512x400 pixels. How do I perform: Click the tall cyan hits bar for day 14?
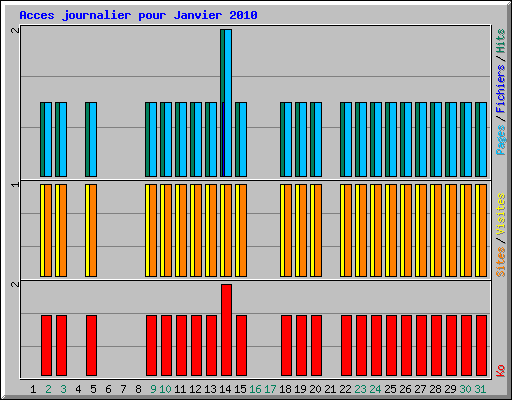(x=228, y=103)
